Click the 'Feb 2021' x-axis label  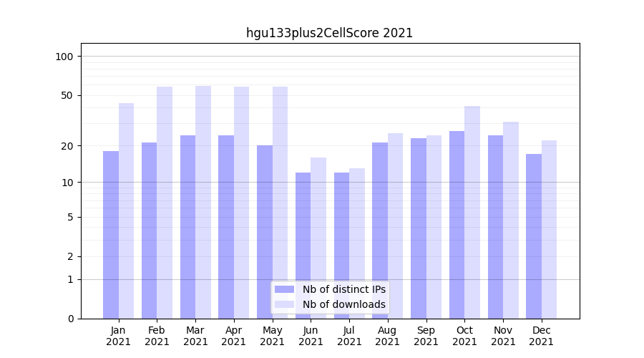tap(157, 336)
